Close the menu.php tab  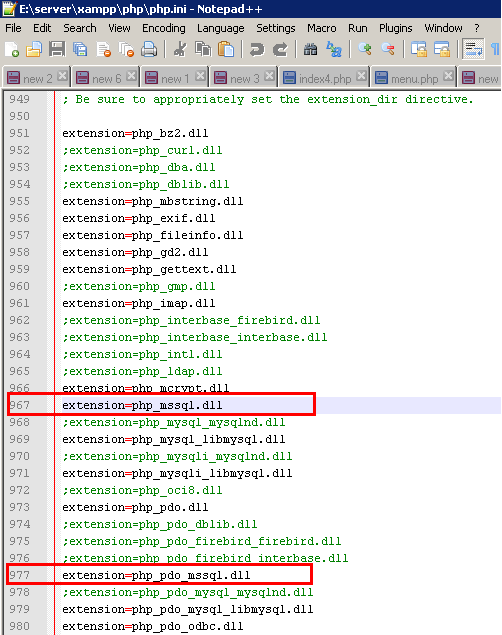[448, 76]
